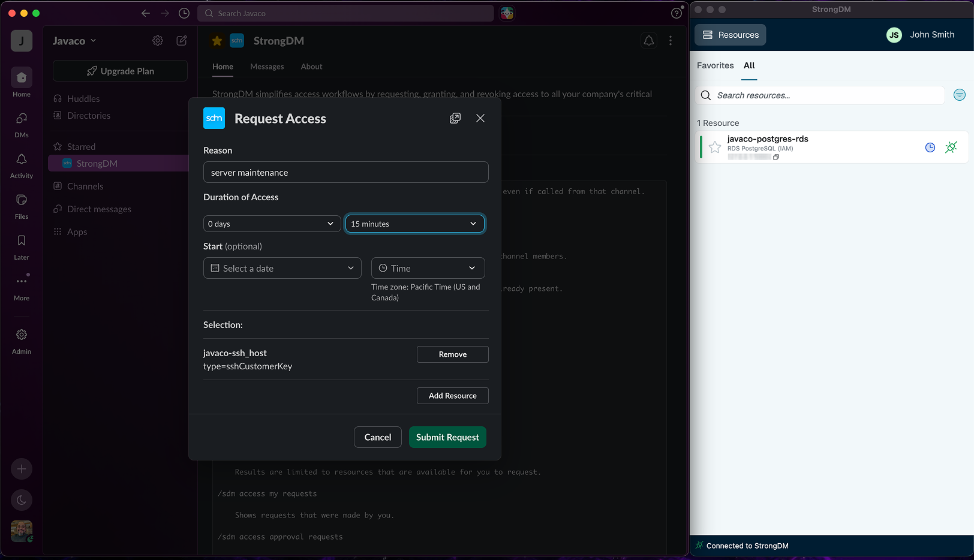Remove javaco-ssh_host from selection
Image resolution: width=974 pixels, height=560 pixels.
[x=453, y=354]
